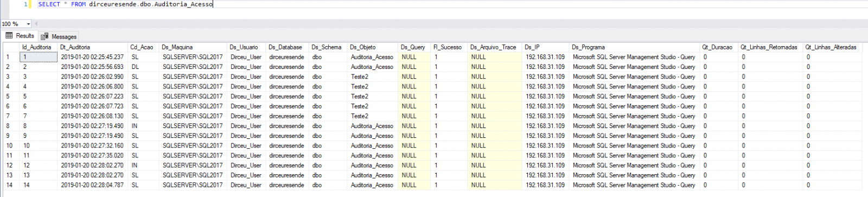Click the Teste2 cell in row 3

(360, 77)
